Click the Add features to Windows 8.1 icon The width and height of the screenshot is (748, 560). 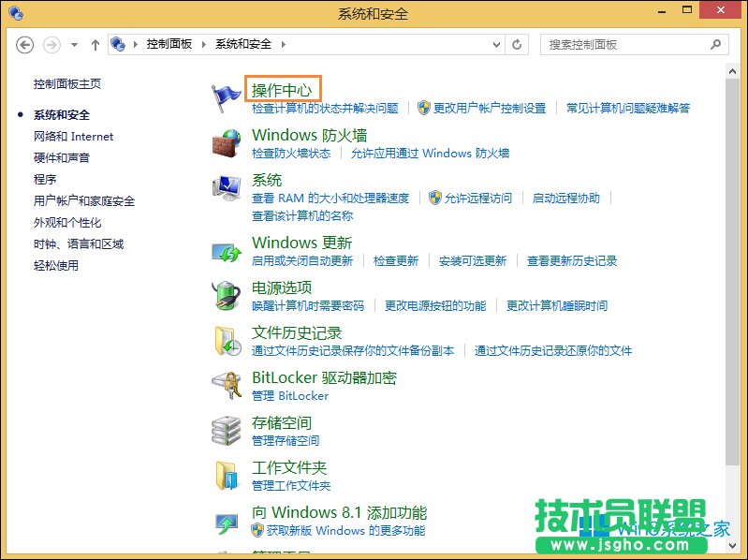tap(227, 523)
